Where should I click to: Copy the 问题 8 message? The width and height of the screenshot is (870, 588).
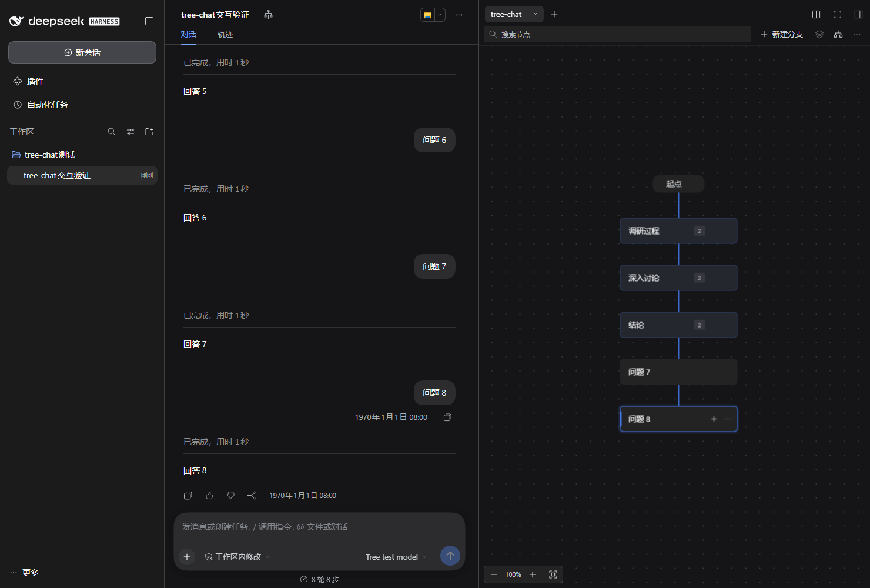[x=447, y=417]
